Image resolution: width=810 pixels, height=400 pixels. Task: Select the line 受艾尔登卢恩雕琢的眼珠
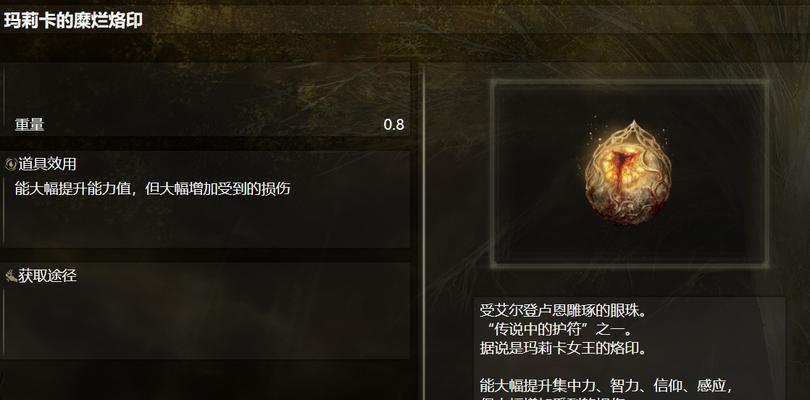[x=563, y=311]
